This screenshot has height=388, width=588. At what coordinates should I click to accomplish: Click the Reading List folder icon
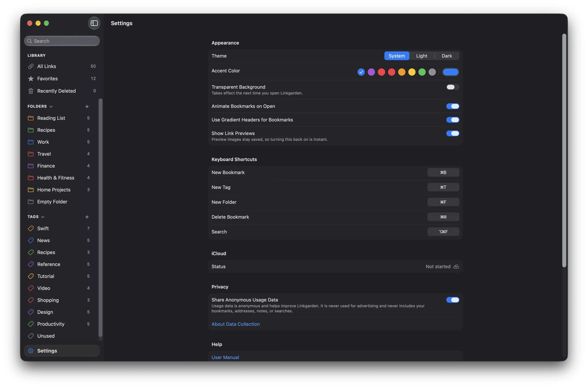(31, 118)
